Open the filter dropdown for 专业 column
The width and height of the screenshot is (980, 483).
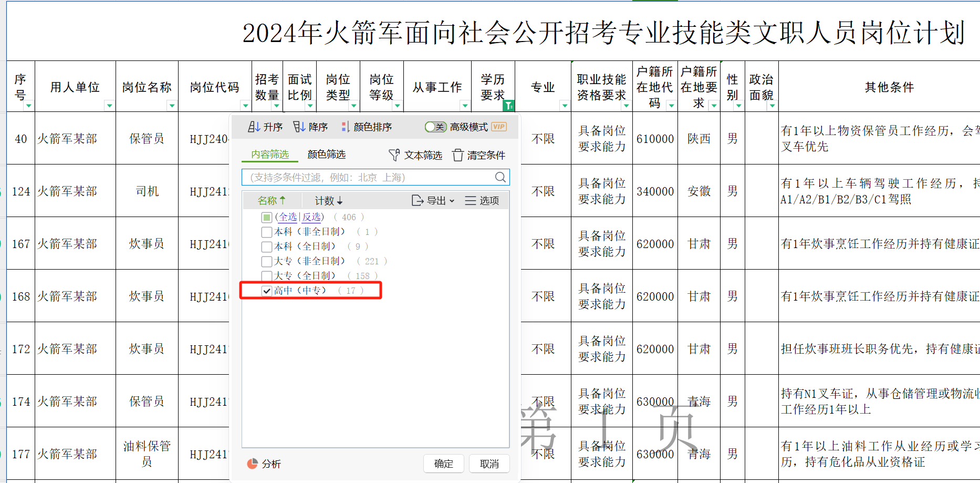pos(565,106)
